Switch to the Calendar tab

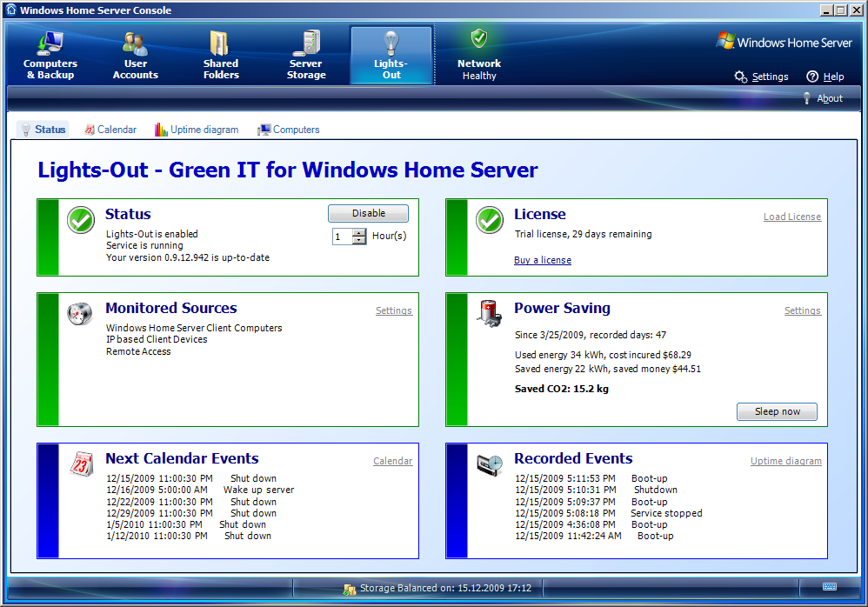(110, 130)
